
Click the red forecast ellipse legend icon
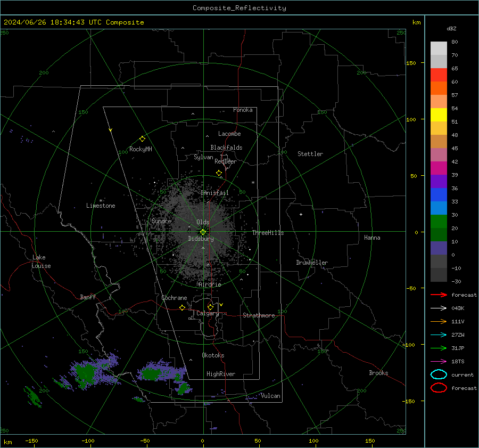[439, 388]
